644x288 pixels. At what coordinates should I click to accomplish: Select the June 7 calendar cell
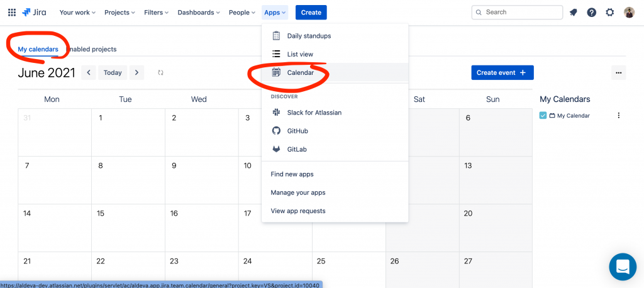tap(55, 180)
